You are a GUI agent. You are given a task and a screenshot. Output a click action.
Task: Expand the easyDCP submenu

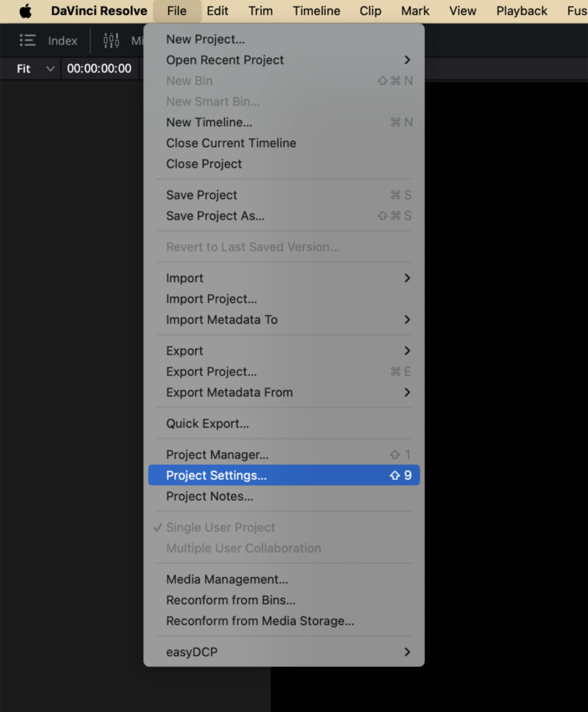[x=284, y=652]
